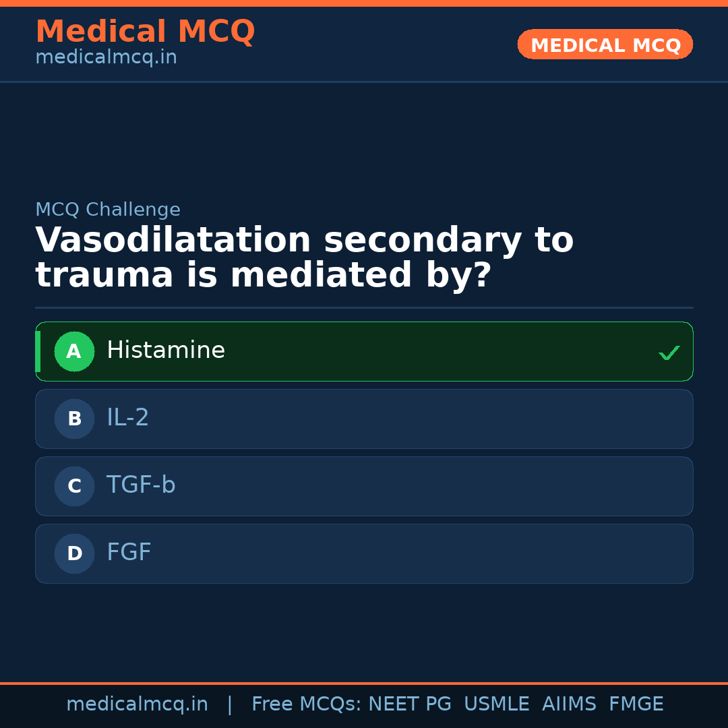
Task: Click the FMGE footer text
Action: tap(636, 704)
